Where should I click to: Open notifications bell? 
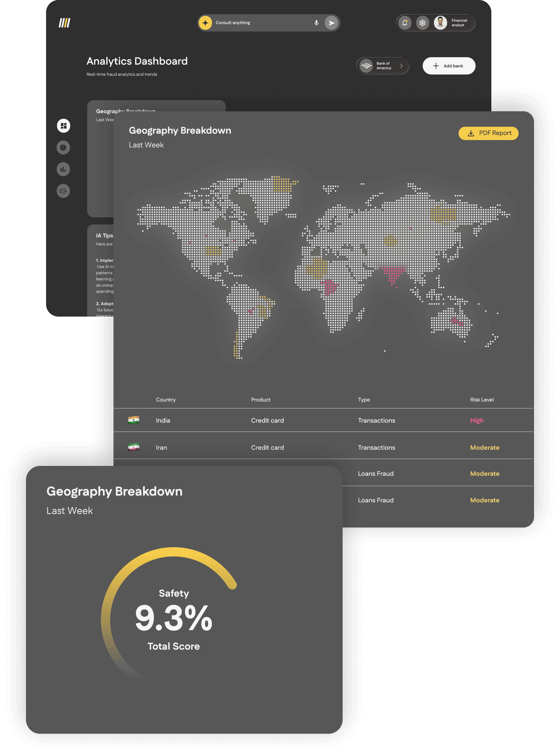click(405, 23)
